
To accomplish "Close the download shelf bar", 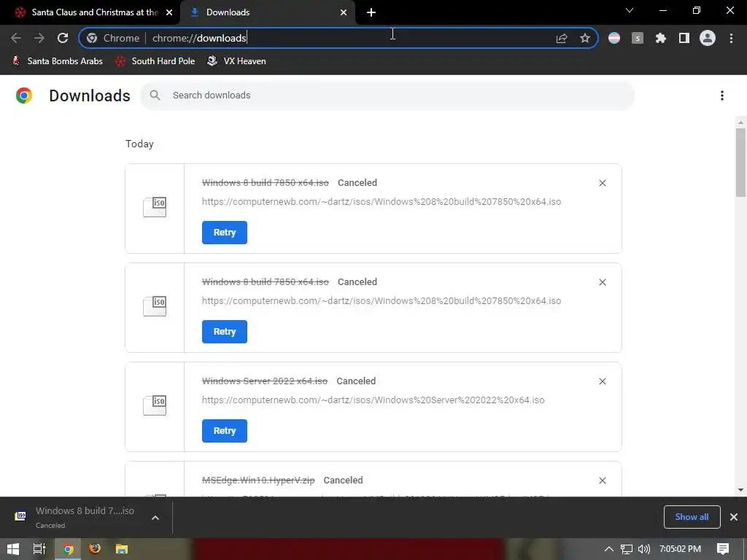I will tap(734, 517).
